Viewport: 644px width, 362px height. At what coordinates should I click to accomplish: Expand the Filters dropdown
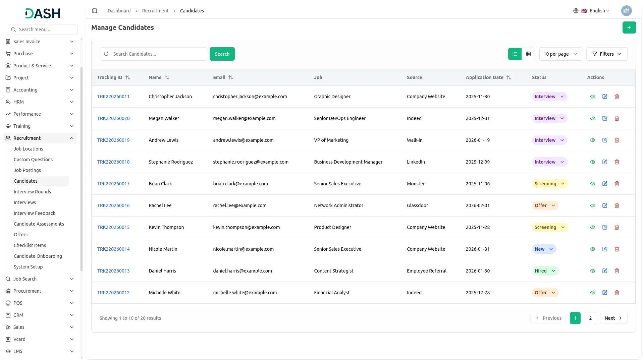[606, 54]
